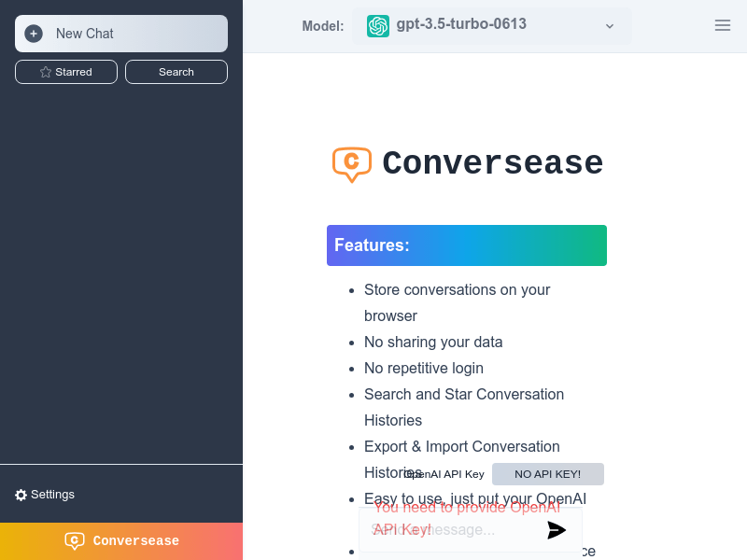The height and width of the screenshot is (560, 747).
Task: Click 'Export & Import Conversation Histories' item
Action: point(461,459)
